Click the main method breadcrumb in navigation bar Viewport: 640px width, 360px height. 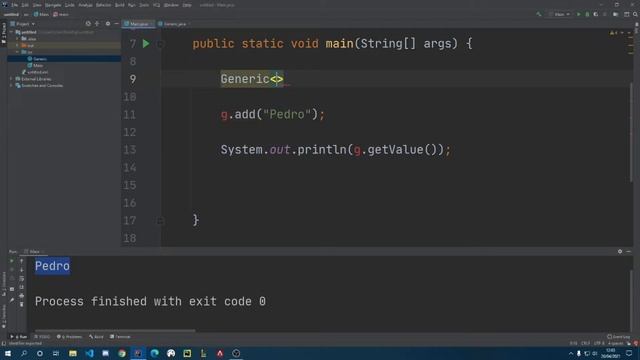point(61,14)
